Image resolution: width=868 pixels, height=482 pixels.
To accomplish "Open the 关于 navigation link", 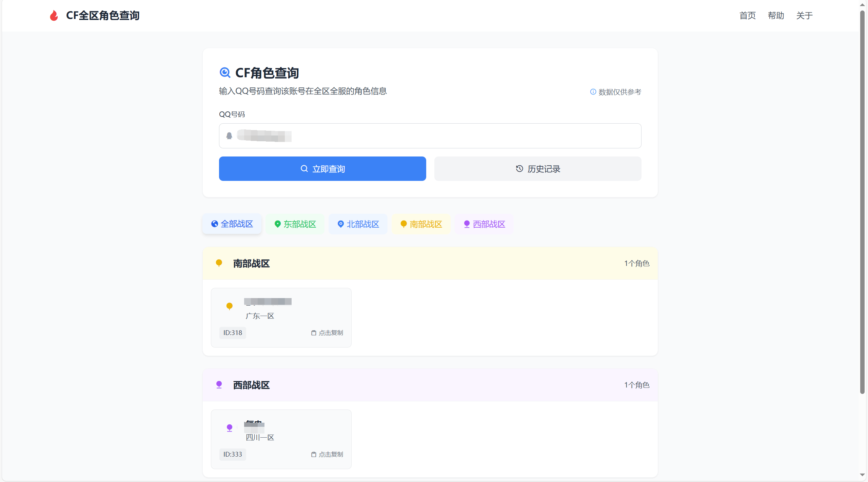I will (804, 16).
